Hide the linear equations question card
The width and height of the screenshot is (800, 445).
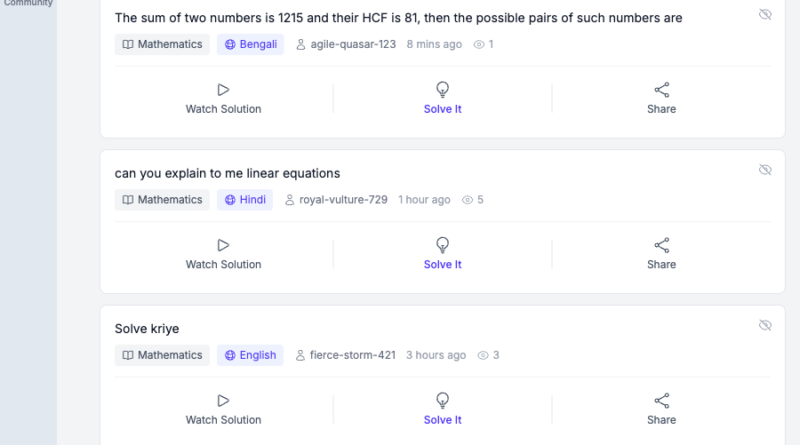765,170
